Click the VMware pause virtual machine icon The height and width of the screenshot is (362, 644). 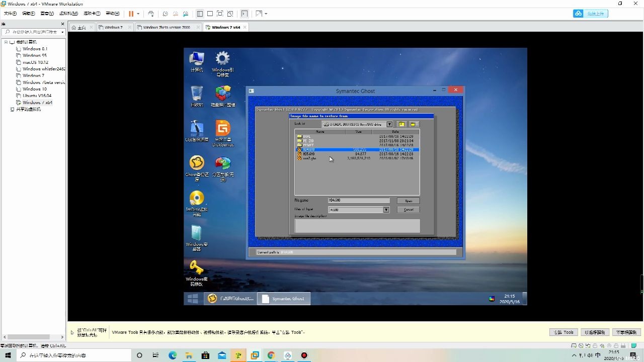point(131,14)
